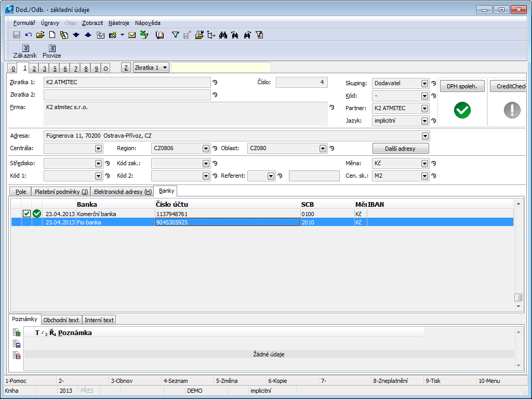Image resolution: width=532 pixels, height=399 pixels.
Task: Expand the Skupina dropdown
Action: tap(424, 84)
